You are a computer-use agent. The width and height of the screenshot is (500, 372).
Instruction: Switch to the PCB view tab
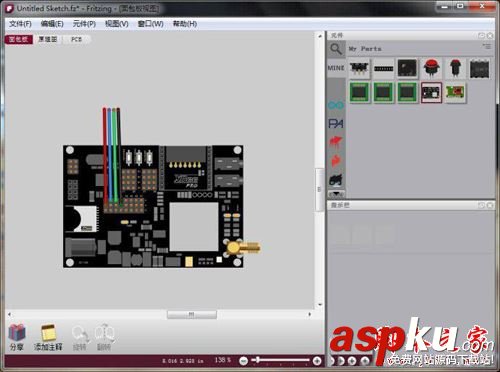76,39
